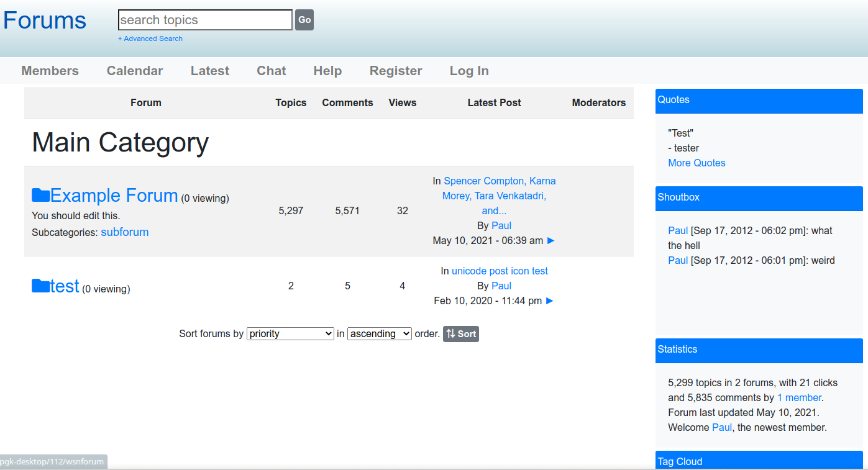Image resolution: width=868 pixels, height=470 pixels.
Task: Open the ascending order dropdown
Action: click(x=379, y=334)
